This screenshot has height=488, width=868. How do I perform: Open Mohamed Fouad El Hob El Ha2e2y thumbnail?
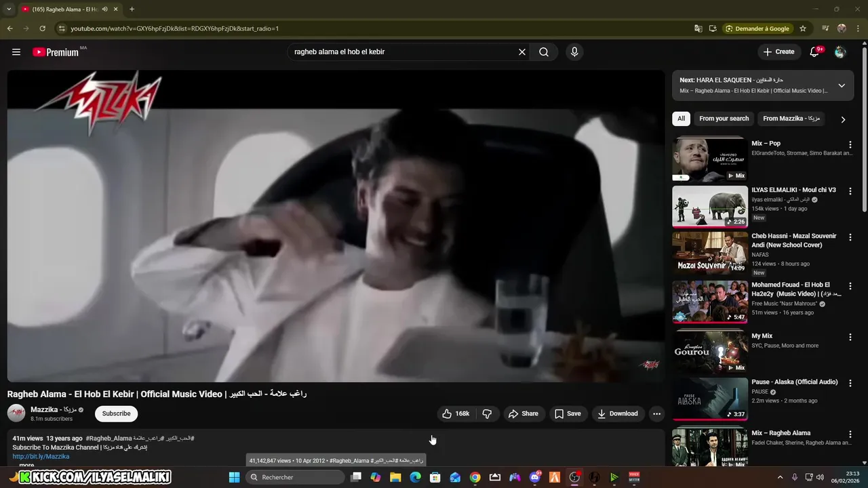point(710,302)
